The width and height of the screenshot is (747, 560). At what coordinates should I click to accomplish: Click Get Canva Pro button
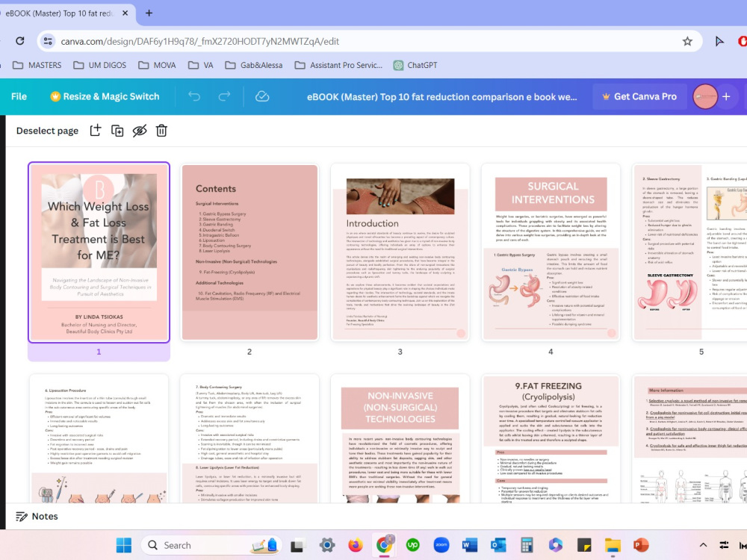coord(640,96)
